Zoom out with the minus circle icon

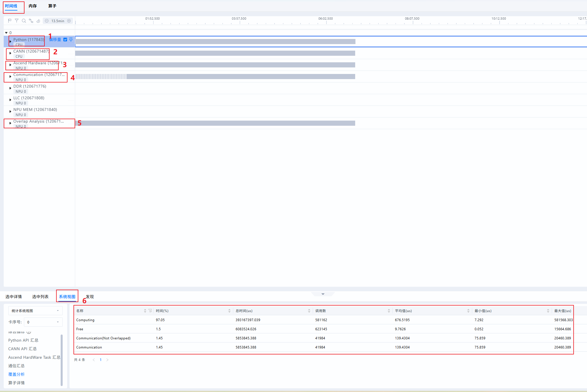[47, 21]
